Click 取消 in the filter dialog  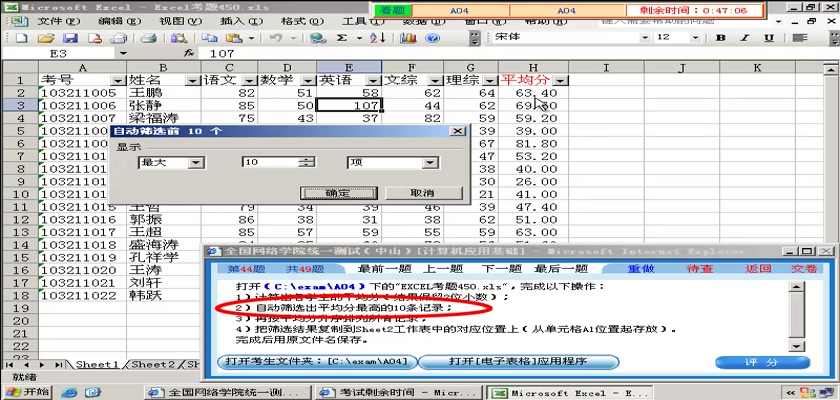[x=422, y=193]
